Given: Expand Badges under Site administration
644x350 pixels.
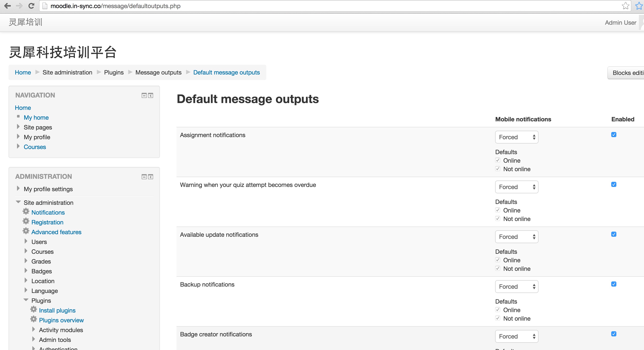Looking at the screenshot, I should tap(26, 270).
